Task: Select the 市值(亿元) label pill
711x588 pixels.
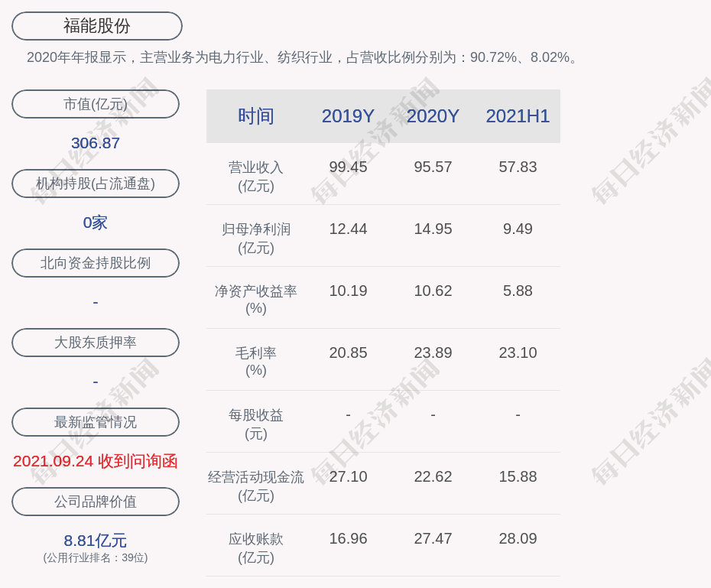Action: pos(96,104)
